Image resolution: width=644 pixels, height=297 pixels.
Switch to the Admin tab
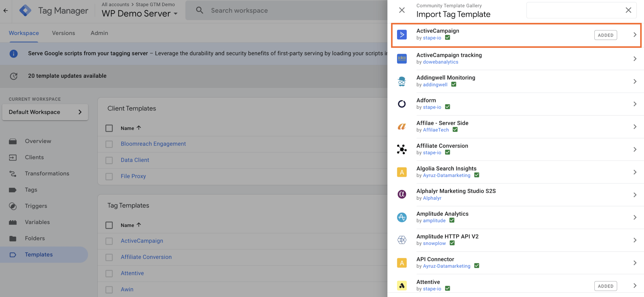(99, 33)
